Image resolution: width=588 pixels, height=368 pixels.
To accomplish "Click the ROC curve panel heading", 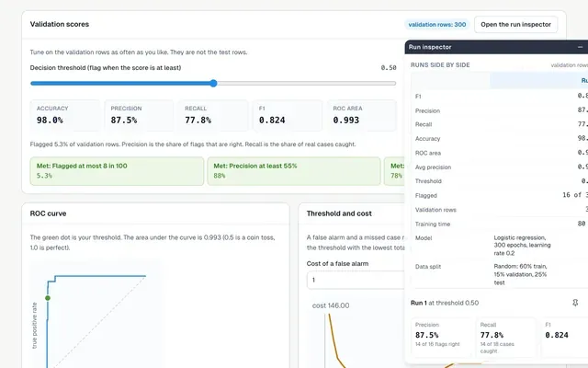I will 48,213.
